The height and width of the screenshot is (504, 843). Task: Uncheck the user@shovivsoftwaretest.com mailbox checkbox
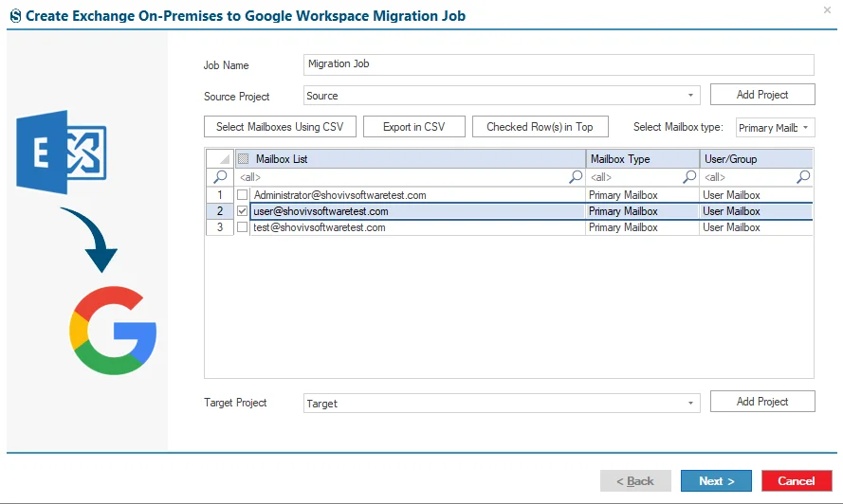[x=243, y=211]
